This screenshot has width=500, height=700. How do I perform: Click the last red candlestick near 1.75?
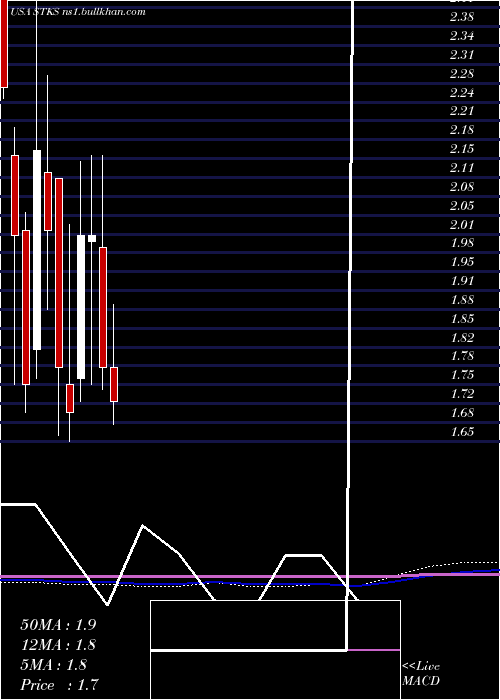pos(114,384)
